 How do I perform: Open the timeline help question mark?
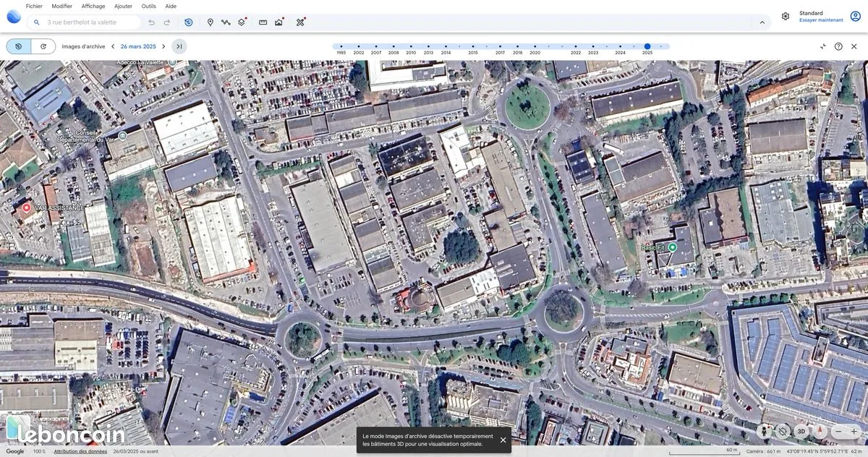coord(838,46)
